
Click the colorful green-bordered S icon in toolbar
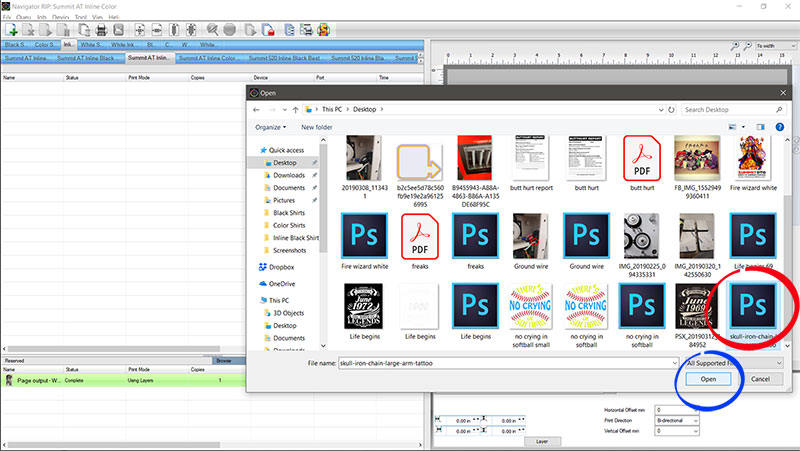(323, 30)
